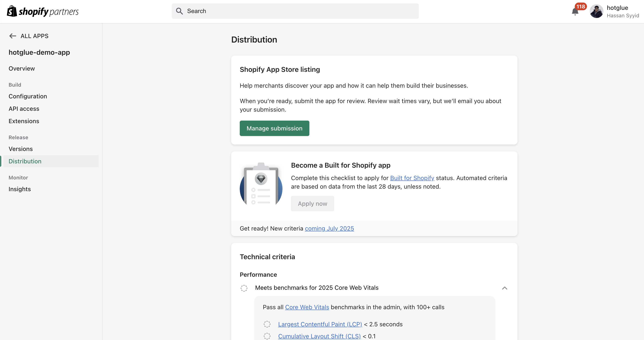644x340 pixels.
Task: Click the Monitor section label
Action: tap(18, 178)
